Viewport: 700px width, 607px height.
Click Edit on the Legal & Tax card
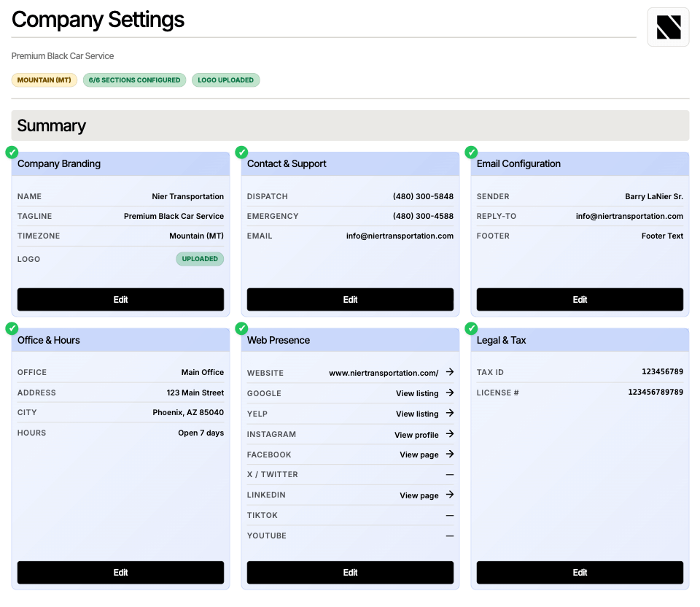(x=580, y=573)
